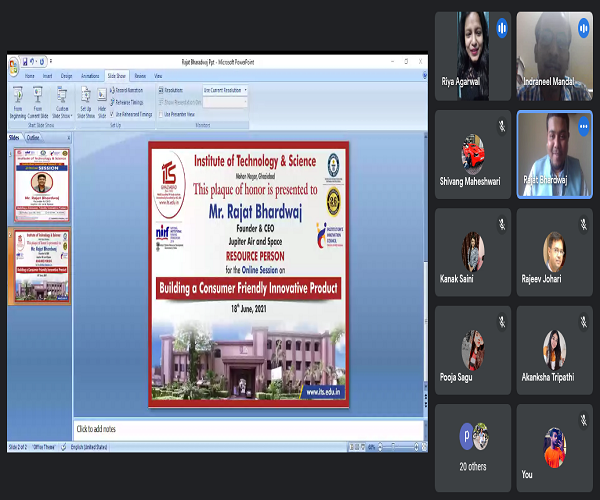Click the zoom in plus button
Viewport: 600px width, 500px height.
417,447
